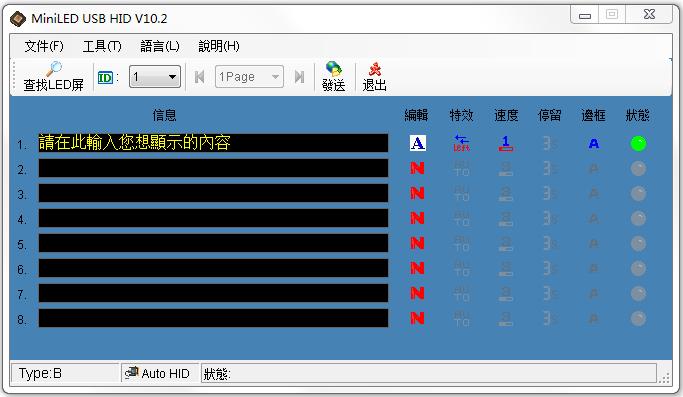Click the 信息 column header
The height and width of the screenshot is (397, 683).
point(165,115)
